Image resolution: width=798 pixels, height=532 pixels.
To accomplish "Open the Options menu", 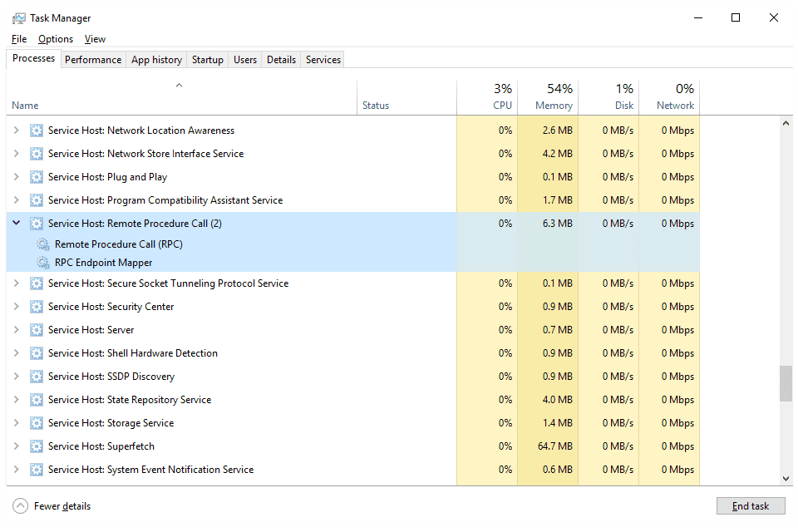I will [56, 39].
